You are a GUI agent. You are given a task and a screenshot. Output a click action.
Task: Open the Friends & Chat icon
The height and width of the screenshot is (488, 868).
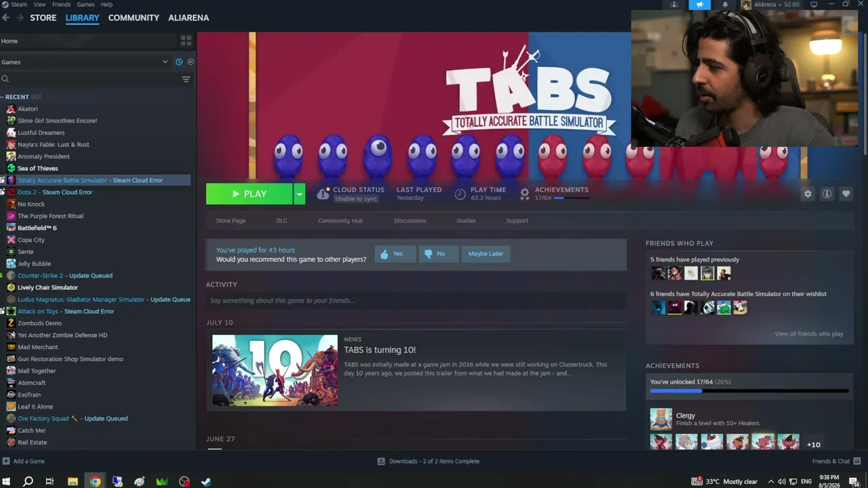[857, 461]
